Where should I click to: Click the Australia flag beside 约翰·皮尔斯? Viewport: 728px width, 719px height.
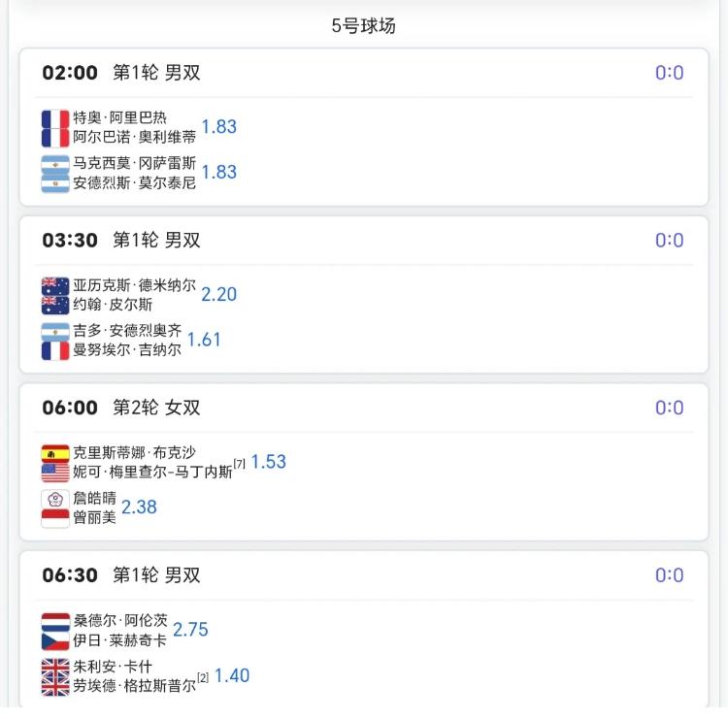[55, 305]
